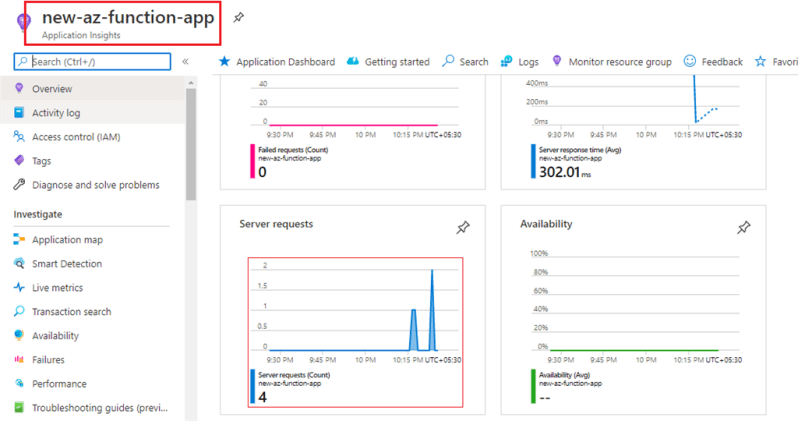Click the Smart Detection icon
Image resolution: width=798 pixels, height=421 pixels.
click(x=19, y=263)
